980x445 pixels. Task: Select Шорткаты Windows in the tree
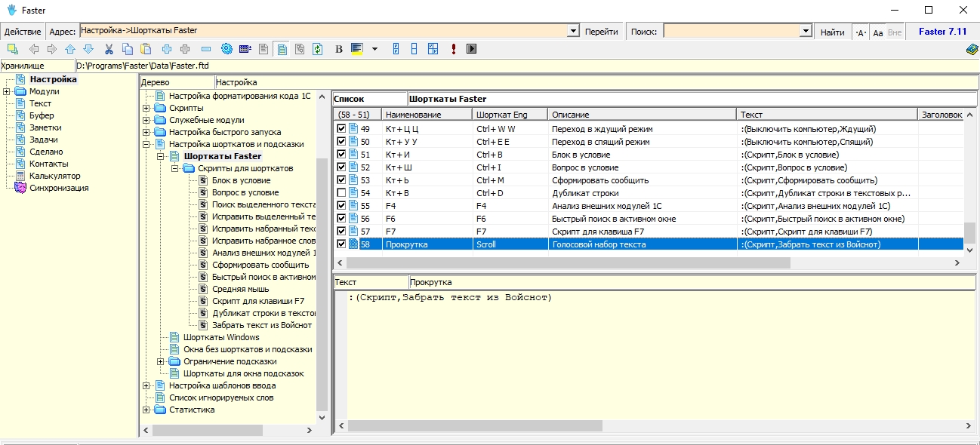click(x=221, y=337)
